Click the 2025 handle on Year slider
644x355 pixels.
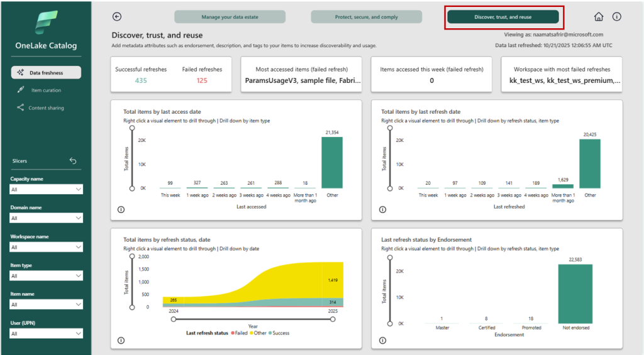click(331, 319)
